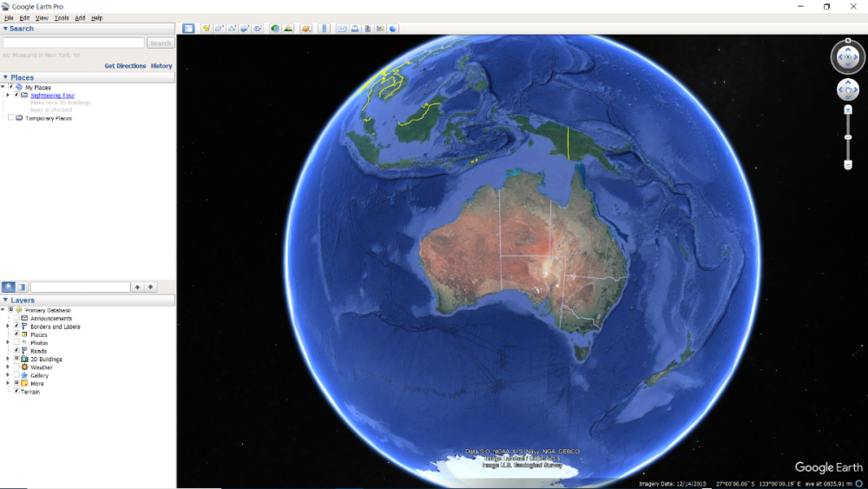Enable the Photos layer checkbox
Image resolution: width=868 pixels, height=489 pixels.
[x=16, y=342]
